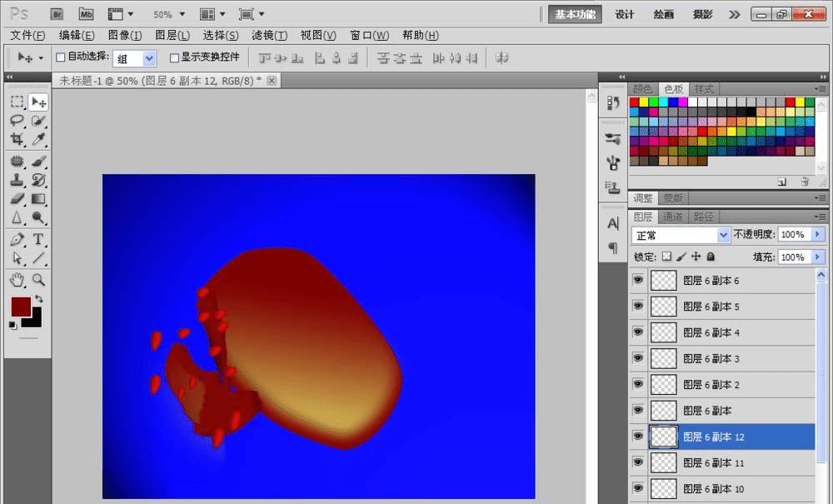The width and height of the screenshot is (833, 504).
Task: Choose the Gradient tool
Action: pos(38,199)
